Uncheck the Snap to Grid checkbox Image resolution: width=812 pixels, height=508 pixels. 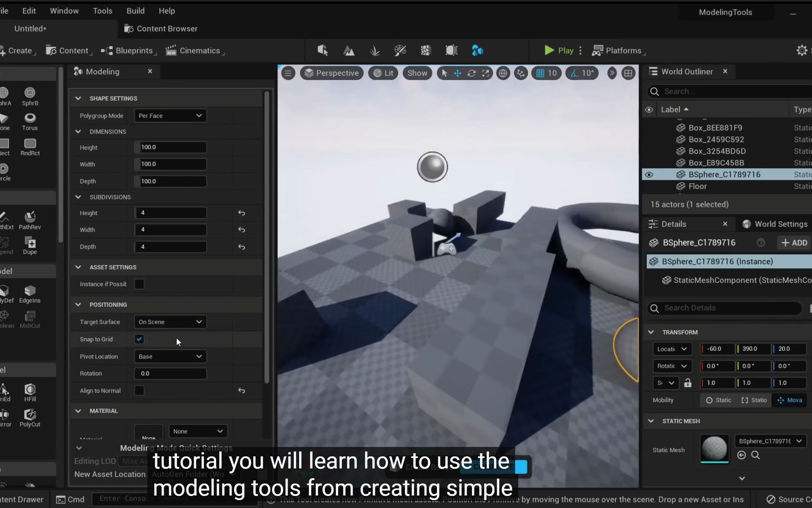click(139, 339)
